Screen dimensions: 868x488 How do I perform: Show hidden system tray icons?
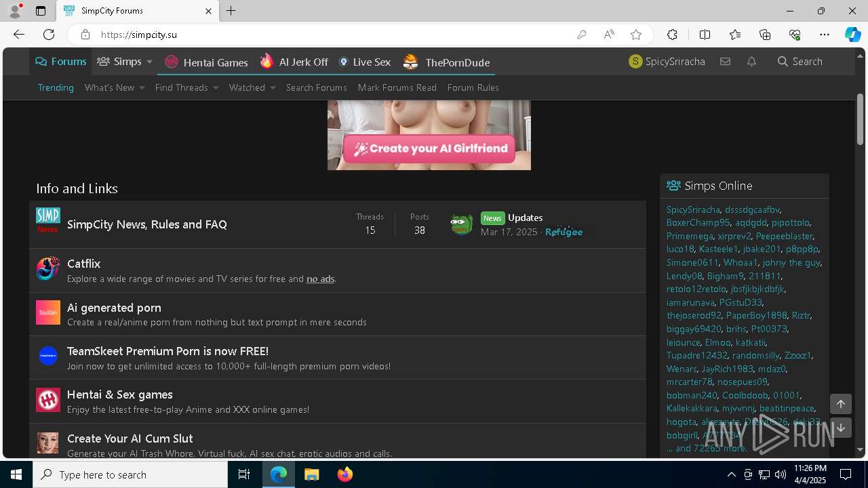coord(731,474)
